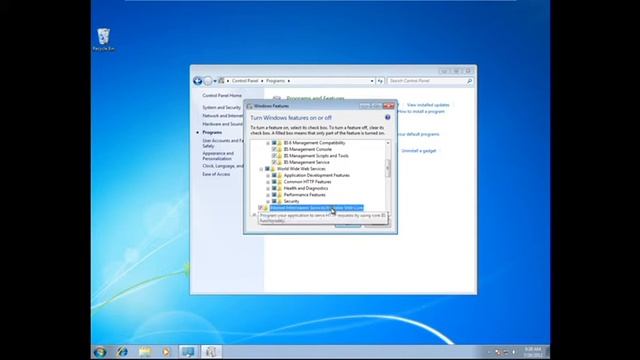This screenshot has height=360, width=640.
Task: Close the Windows Features dialog
Action: 389,106
